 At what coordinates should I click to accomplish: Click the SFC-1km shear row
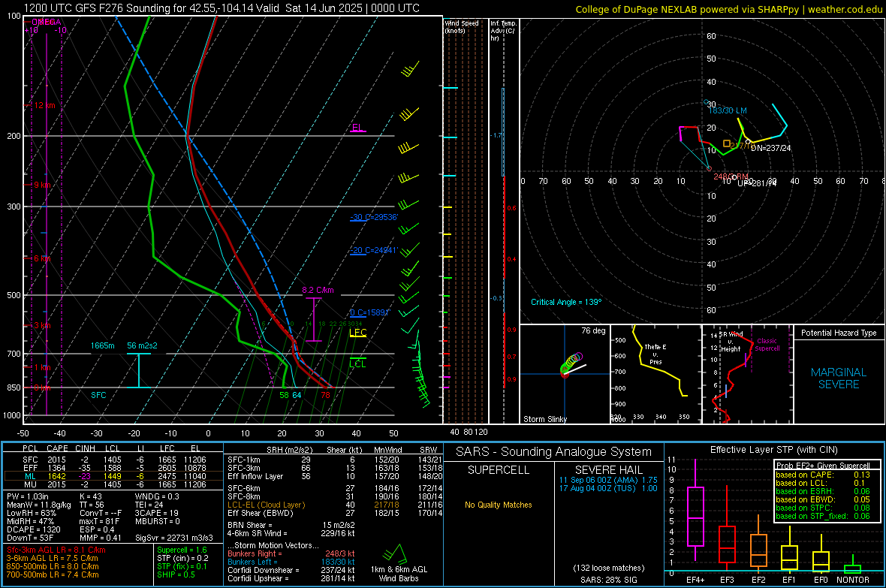[335, 460]
